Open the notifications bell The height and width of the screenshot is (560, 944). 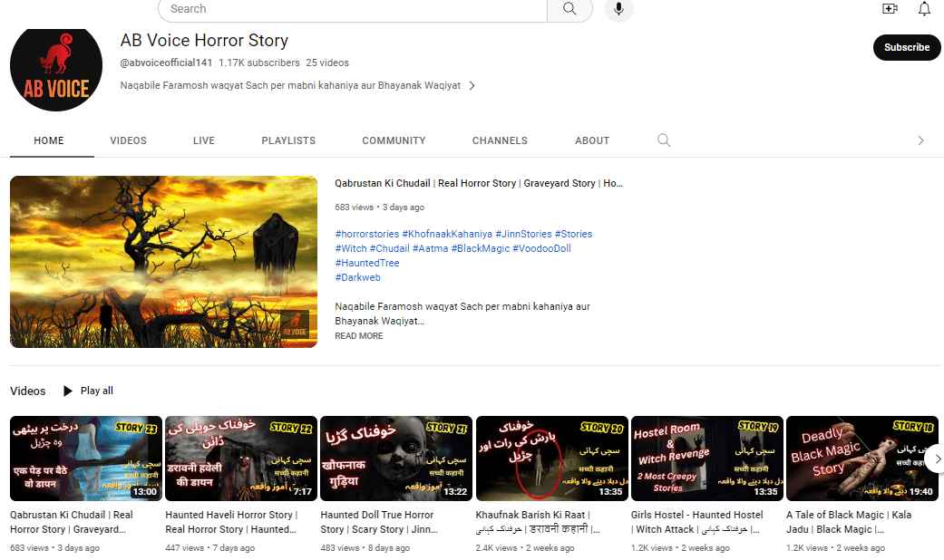(x=924, y=8)
